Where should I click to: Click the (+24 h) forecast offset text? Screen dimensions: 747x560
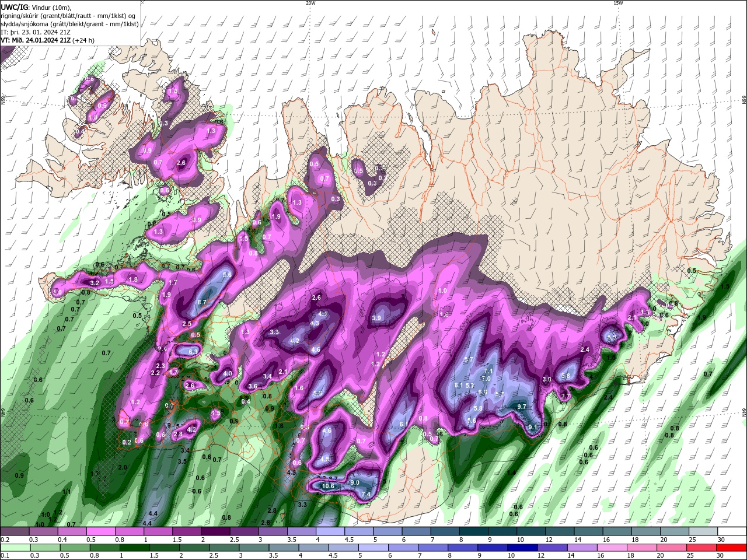(x=83, y=40)
